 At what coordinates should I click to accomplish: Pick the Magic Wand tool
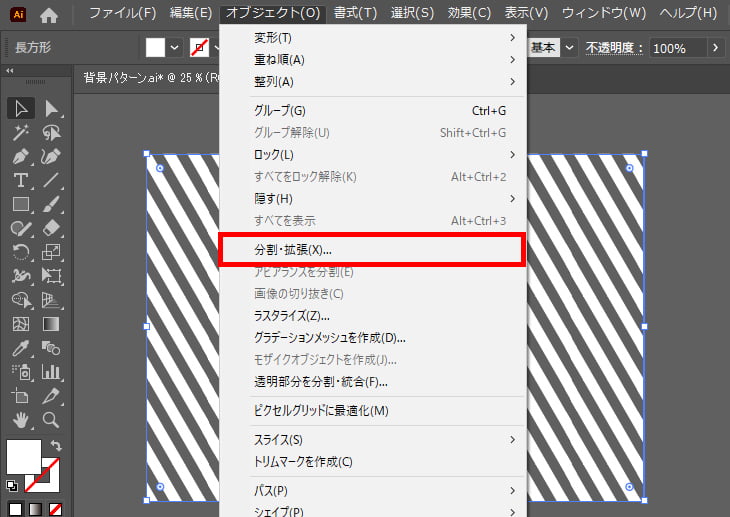coord(21,132)
